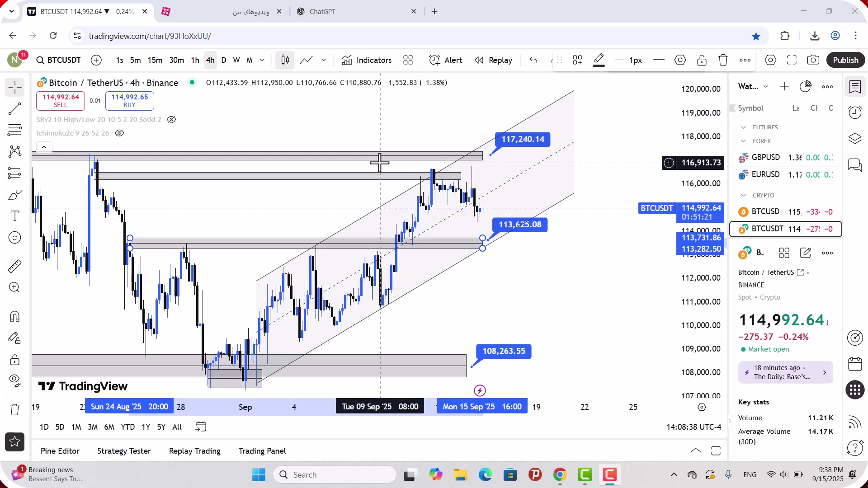Open Pine Editor tab
Viewport: 868px width, 488px height.
60,451
